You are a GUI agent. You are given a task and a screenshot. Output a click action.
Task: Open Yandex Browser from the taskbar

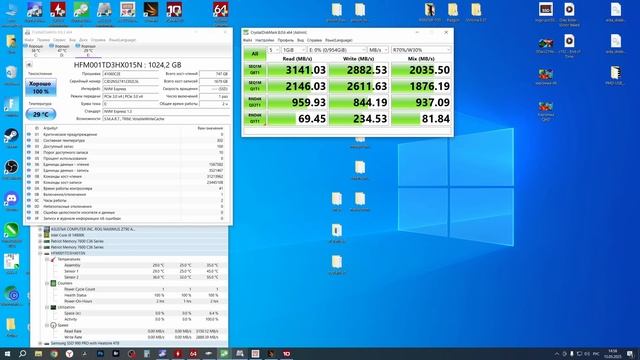coord(69,353)
